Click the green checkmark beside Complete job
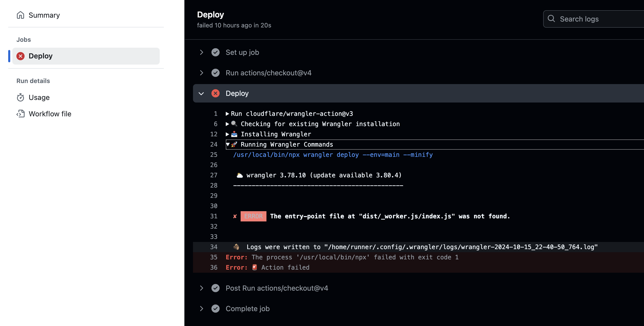The image size is (644, 326). coord(216,309)
